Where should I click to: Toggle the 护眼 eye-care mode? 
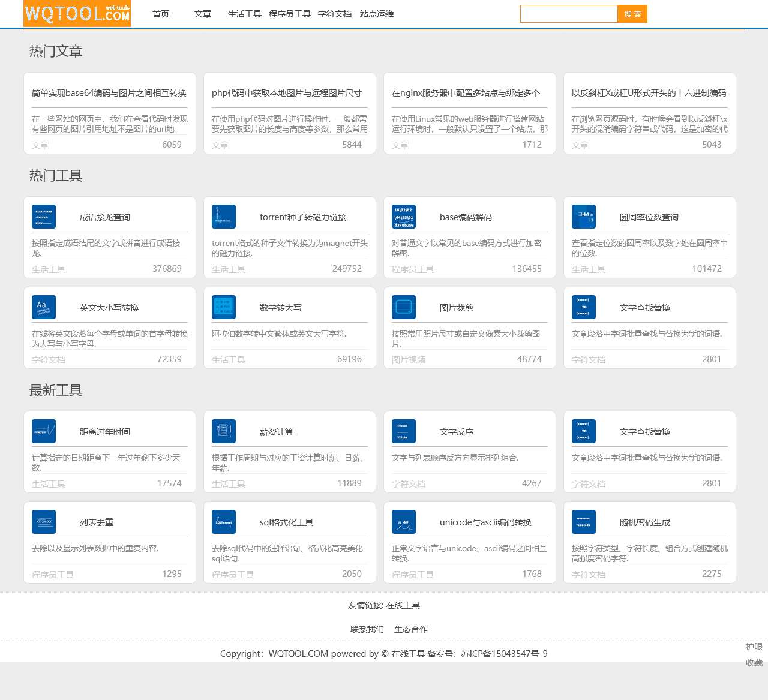[x=754, y=647]
